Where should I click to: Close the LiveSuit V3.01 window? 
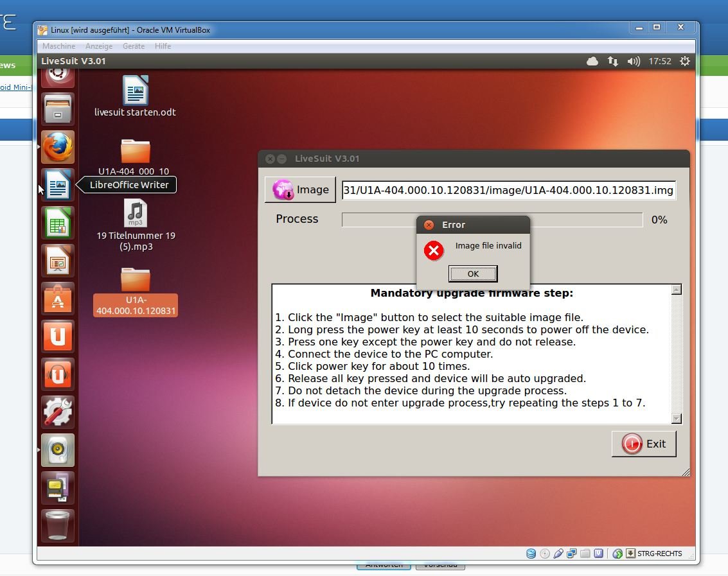[270, 159]
